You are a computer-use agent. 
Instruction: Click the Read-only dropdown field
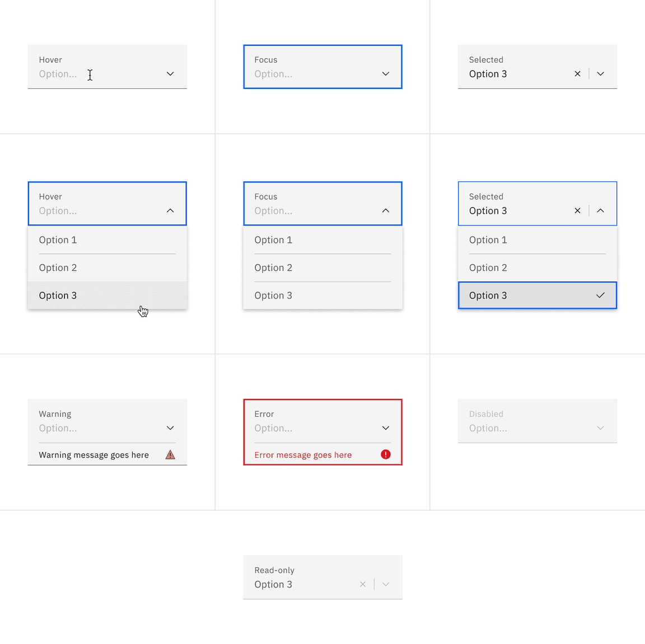(302, 577)
